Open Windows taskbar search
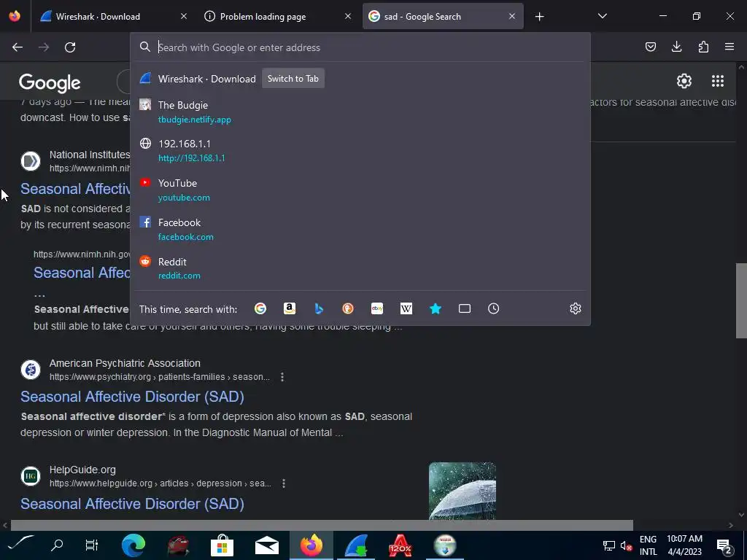Viewport: 747px width, 560px height. point(57,544)
